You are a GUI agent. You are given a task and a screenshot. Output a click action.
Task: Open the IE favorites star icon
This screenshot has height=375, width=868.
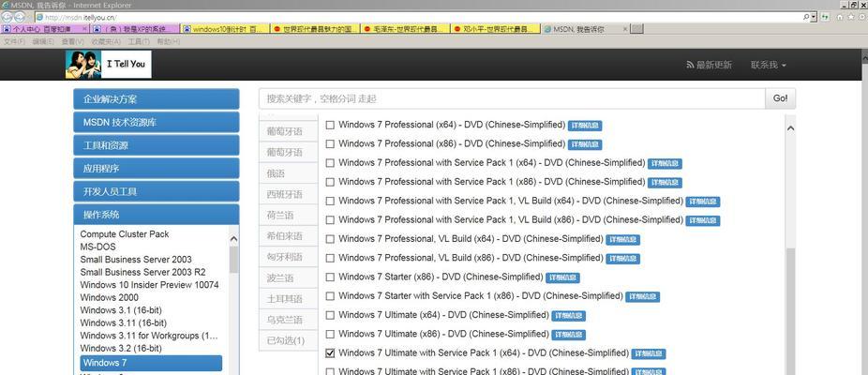tap(851, 17)
